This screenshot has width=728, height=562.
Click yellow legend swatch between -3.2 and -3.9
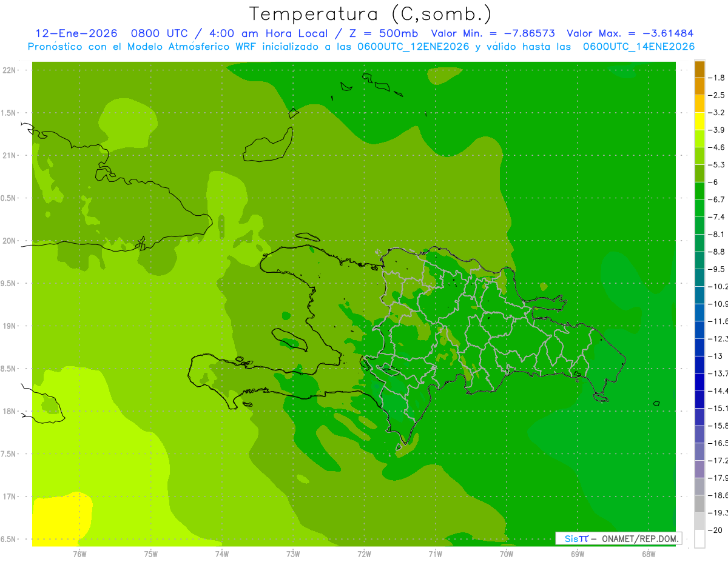click(699, 121)
